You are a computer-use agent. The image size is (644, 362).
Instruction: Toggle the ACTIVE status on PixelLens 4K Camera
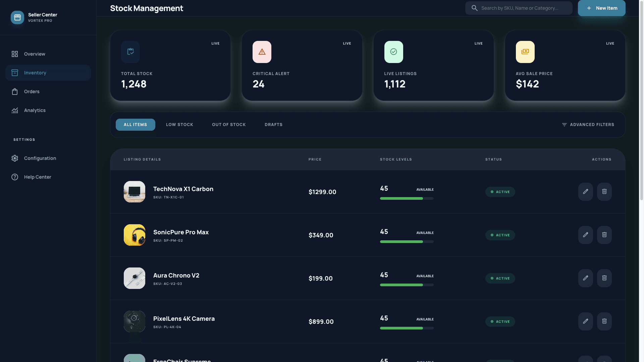coord(500,321)
